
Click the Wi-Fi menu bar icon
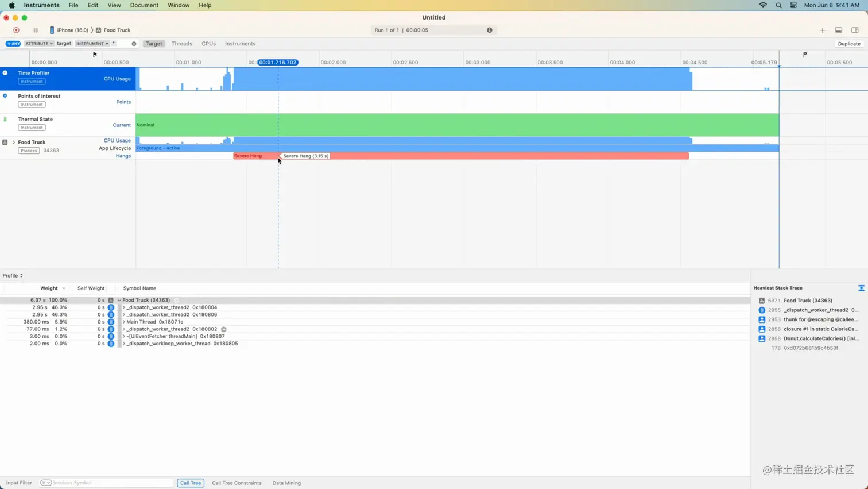click(763, 5)
